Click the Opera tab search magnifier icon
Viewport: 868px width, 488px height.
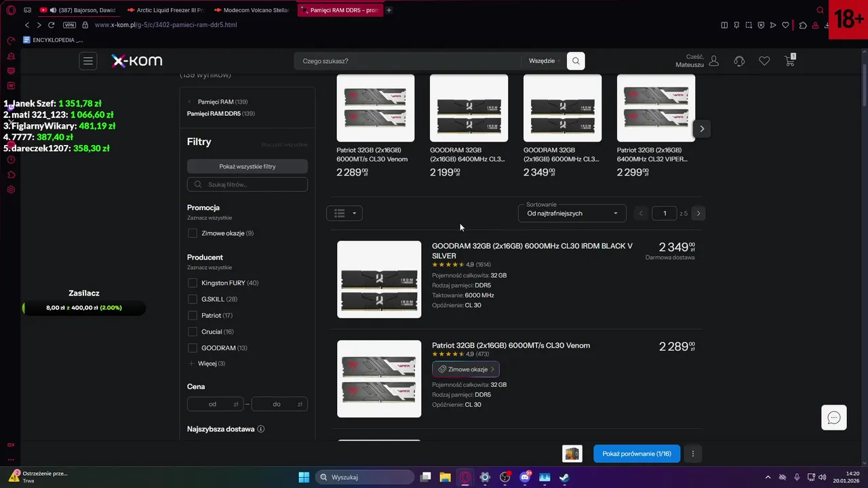click(820, 10)
